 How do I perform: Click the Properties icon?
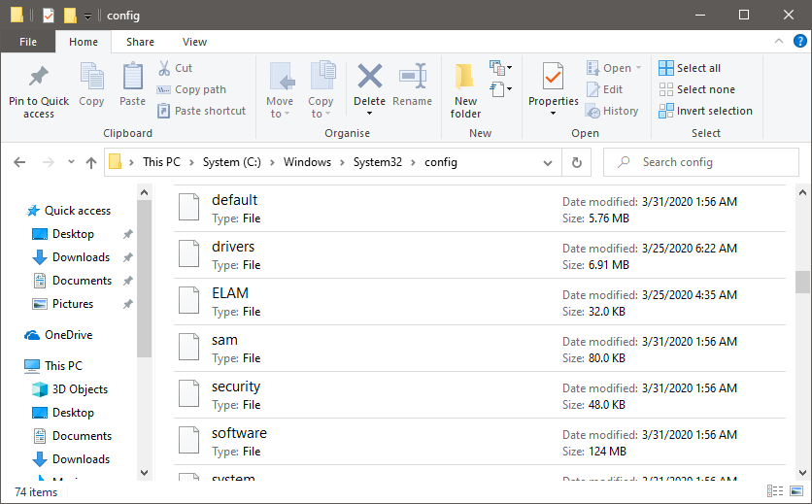click(x=553, y=78)
